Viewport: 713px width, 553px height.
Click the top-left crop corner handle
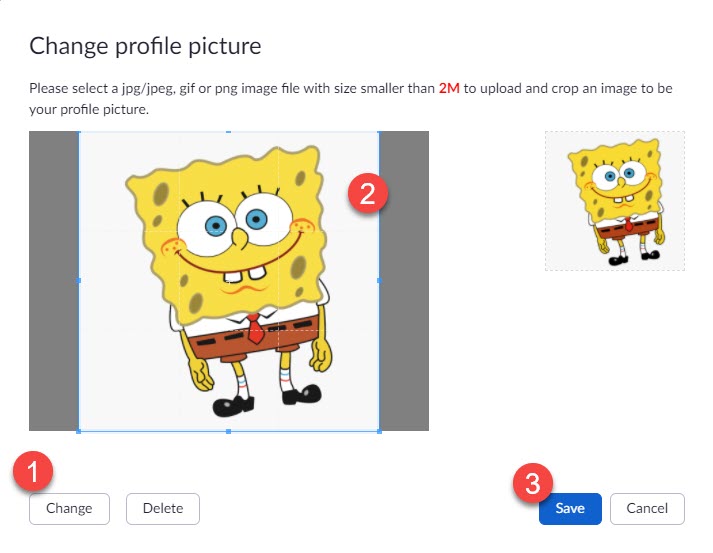tap(79, 132)
